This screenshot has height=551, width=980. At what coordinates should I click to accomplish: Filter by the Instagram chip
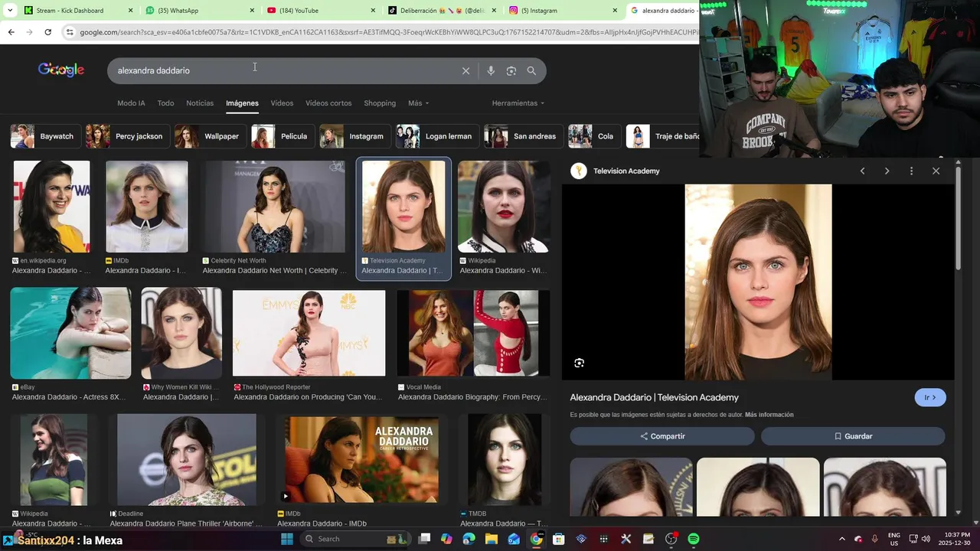point(354,136)
